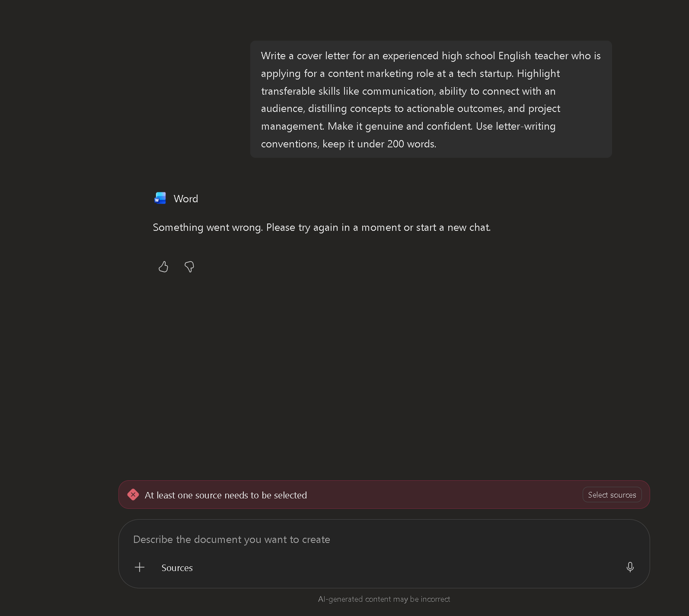Click the 'AI-generated content may be incorrect' disclaimer

point(384,599)
